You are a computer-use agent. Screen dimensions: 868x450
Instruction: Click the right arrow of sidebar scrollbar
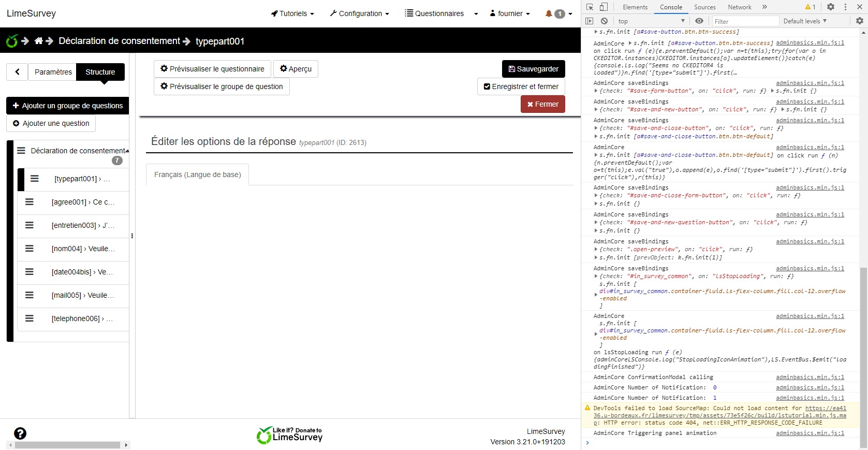126,445
